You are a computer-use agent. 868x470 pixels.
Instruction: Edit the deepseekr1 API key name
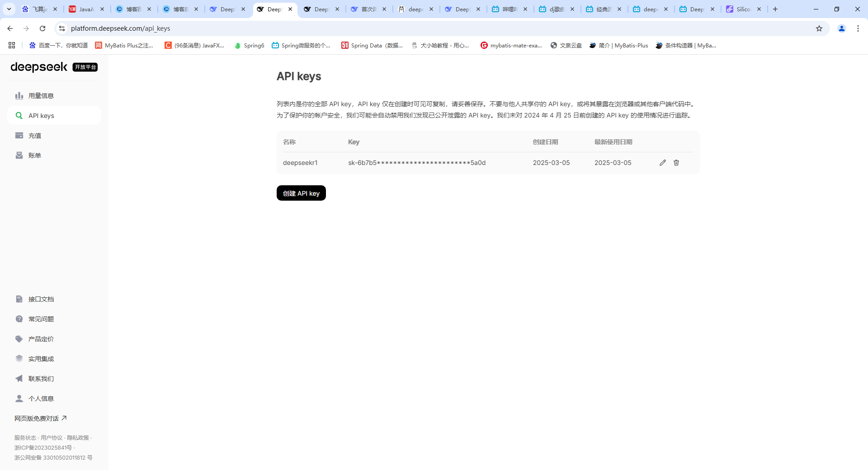tap(662, 163)
